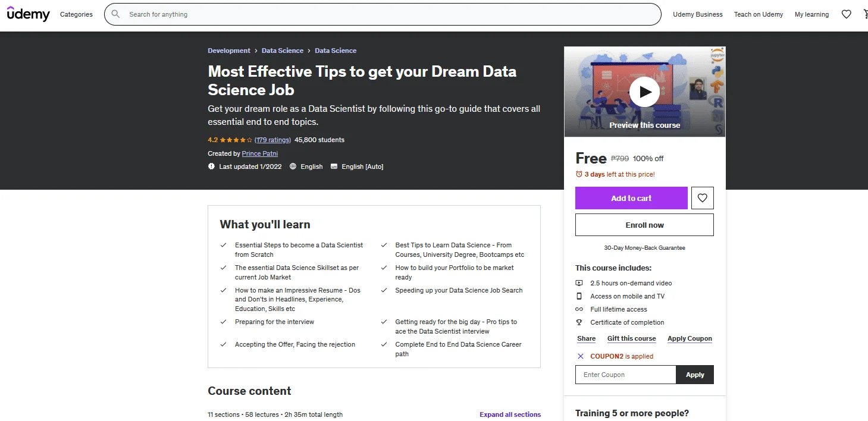The width and height of the screenshot is (868, 421).
Task: Click checkmark beside Complete End to End path
Action: 384,344
